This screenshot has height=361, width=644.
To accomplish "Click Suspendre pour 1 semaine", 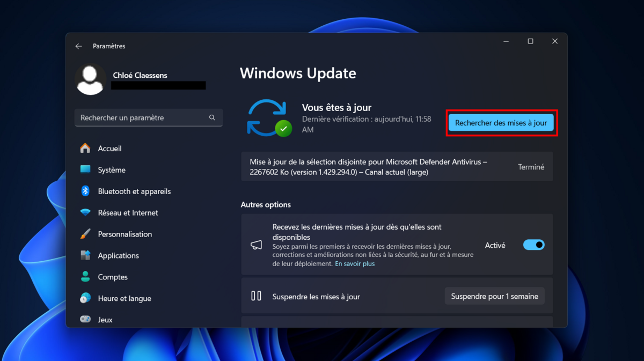I will (495, 296).
